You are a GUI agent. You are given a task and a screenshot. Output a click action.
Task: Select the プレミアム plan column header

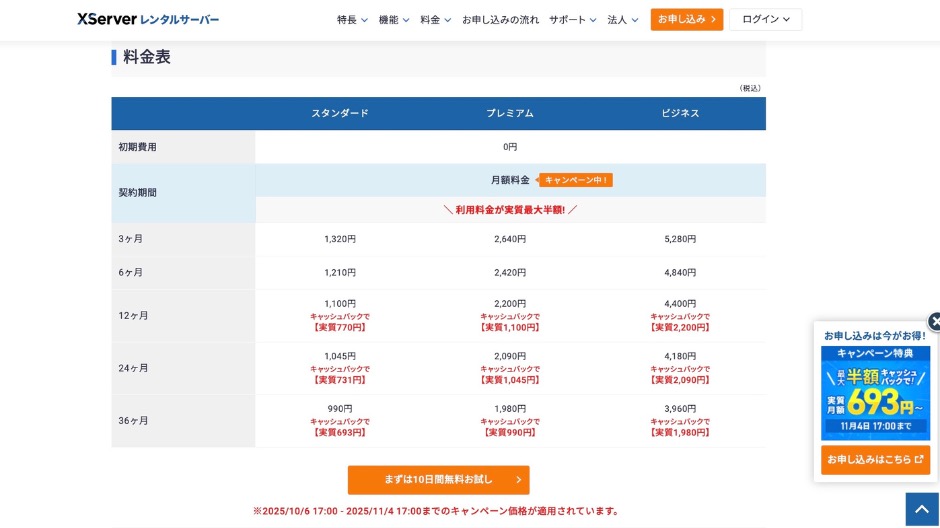(x=510, y=113)
